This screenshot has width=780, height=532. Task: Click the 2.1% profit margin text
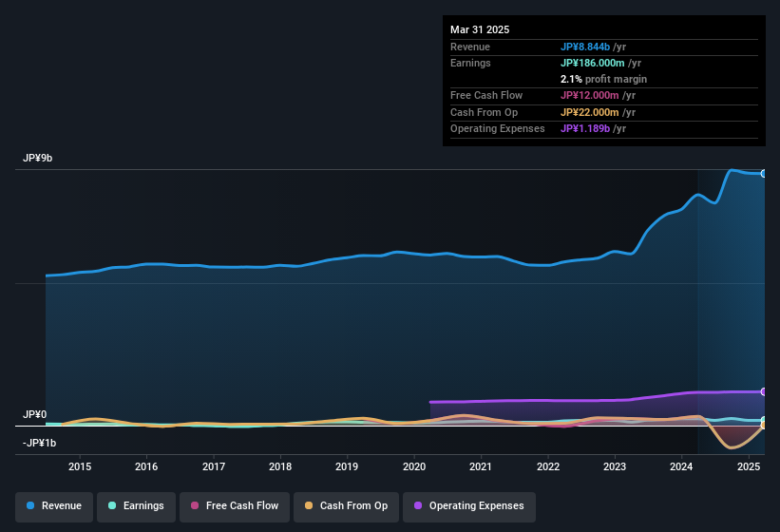click(603, 79)
